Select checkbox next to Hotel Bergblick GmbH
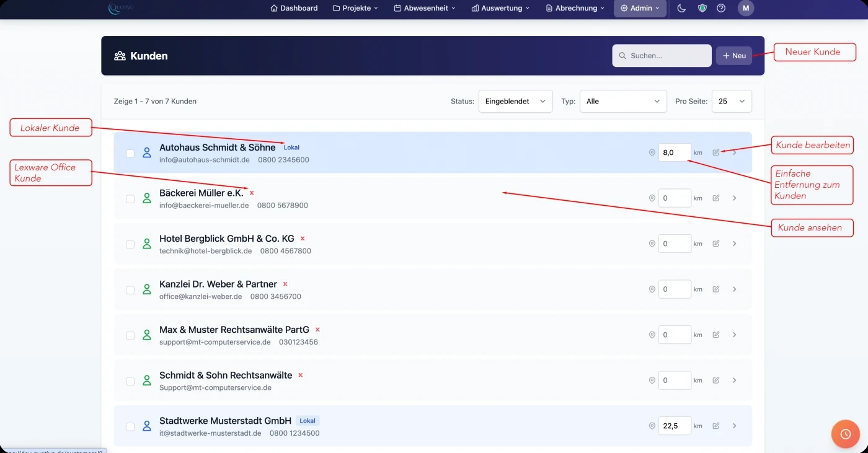Viewport: 868px width, 453px height. coord(130,244)
